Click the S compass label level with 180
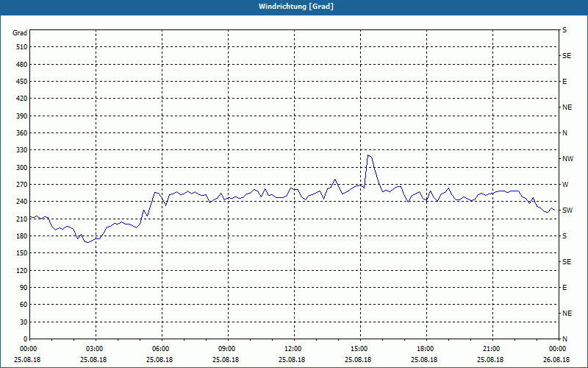 tap(564, 236)
